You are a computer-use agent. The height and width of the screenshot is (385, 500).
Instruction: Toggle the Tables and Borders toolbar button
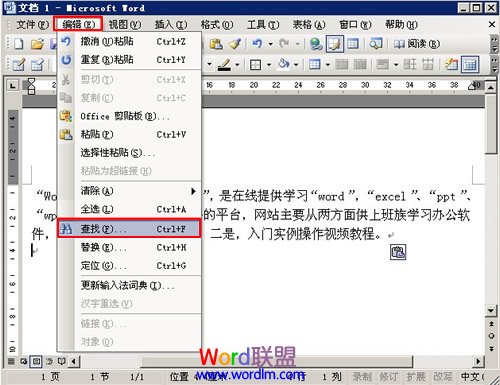point(334,44)
